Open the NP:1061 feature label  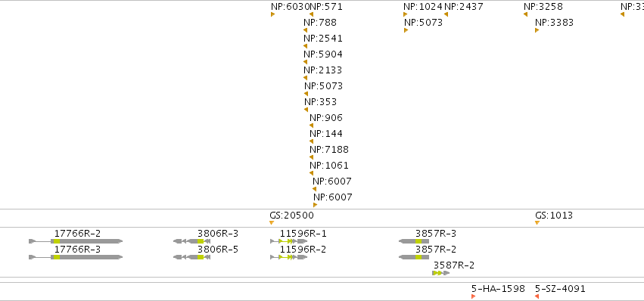pos(329,166)
